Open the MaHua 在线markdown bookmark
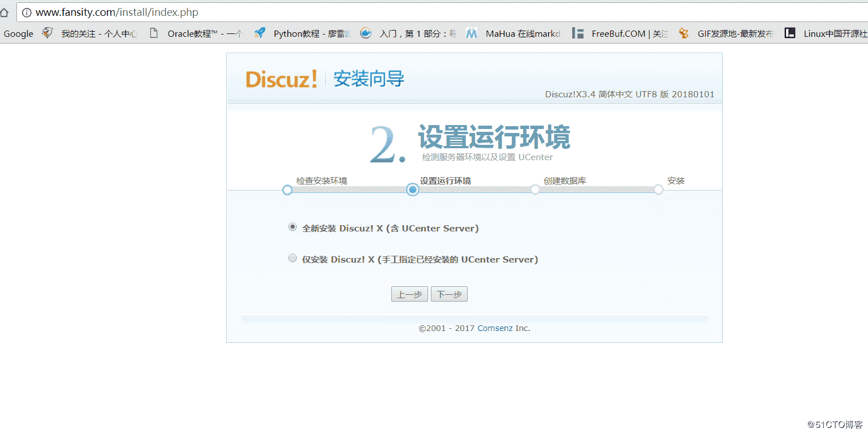Image resolution: width=868 pixels, height=434 pixels. point(523,34)
